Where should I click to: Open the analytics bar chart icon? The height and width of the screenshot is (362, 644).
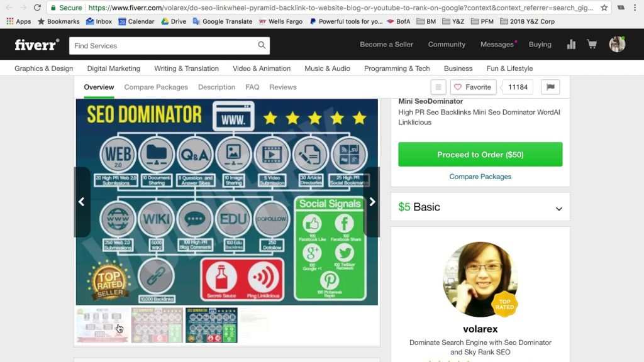[571, 45]
